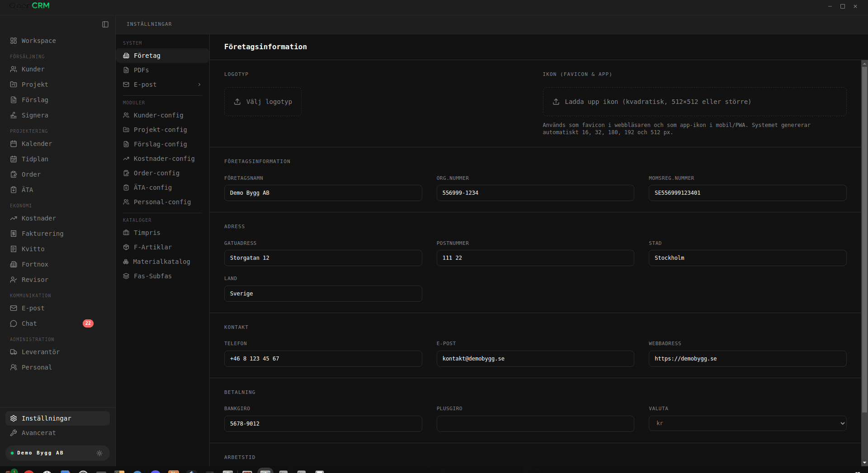Open Kostnader-config settings
Screen dimensions: 868x473
coord(163,159)
